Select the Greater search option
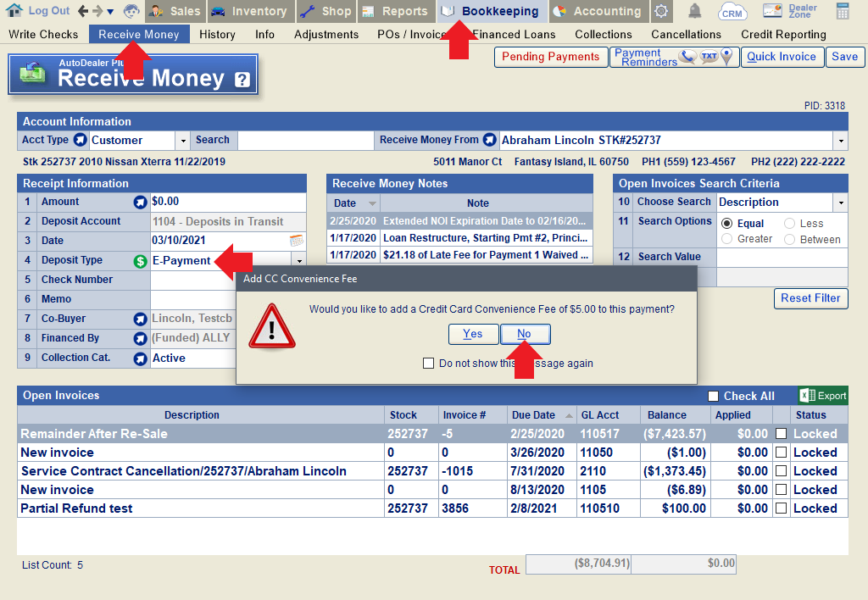868x600 pixels. [726, 239]
